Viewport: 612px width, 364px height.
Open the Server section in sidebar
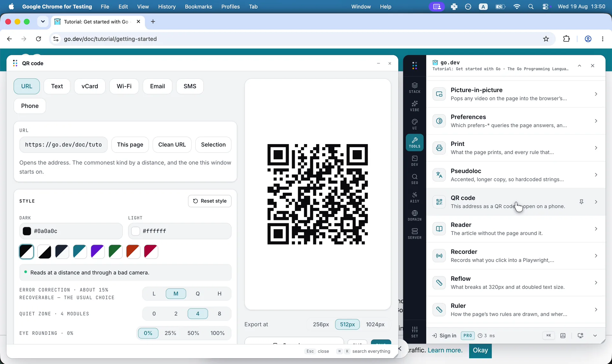(414, 234)
